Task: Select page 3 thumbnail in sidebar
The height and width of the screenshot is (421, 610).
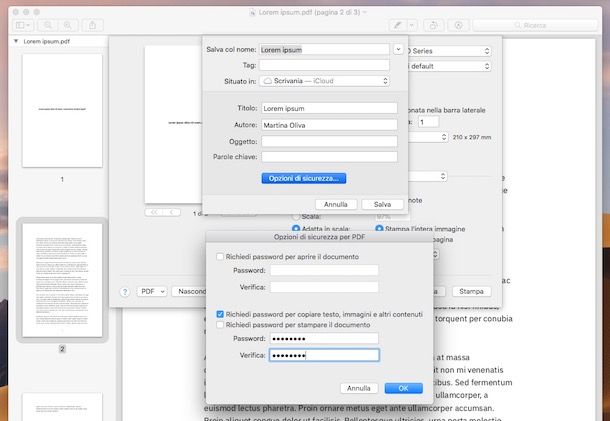Action: point(62,407)
